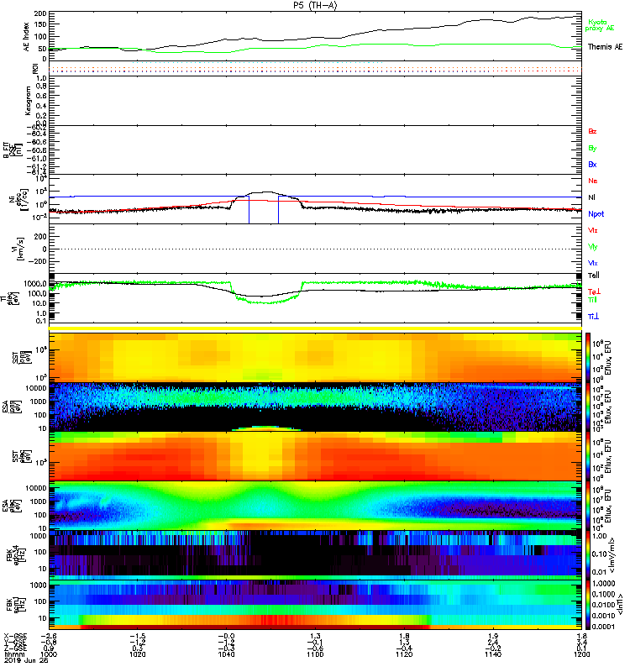
Task: Click the Keogram axis title
Action: coord(28,100)
